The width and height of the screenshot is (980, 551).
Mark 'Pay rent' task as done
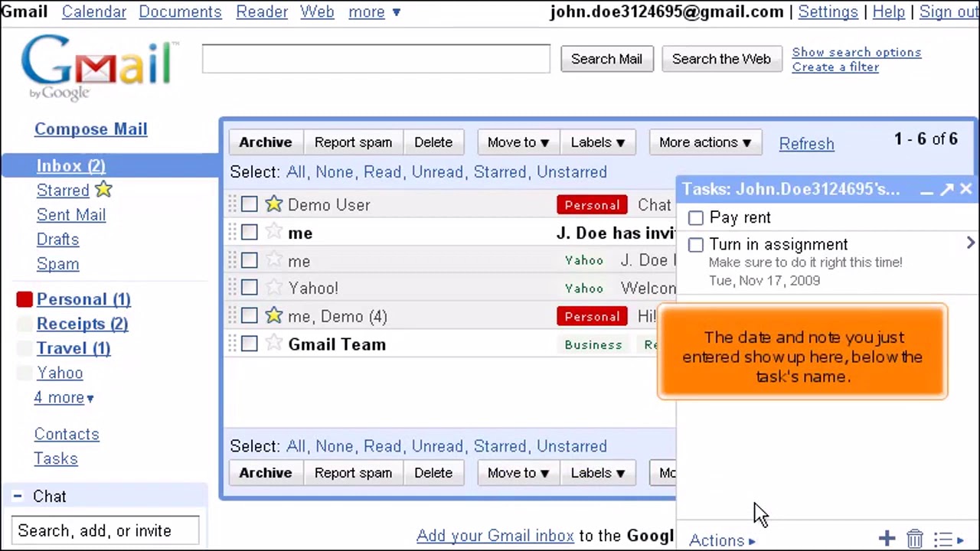tap(695, 218)
